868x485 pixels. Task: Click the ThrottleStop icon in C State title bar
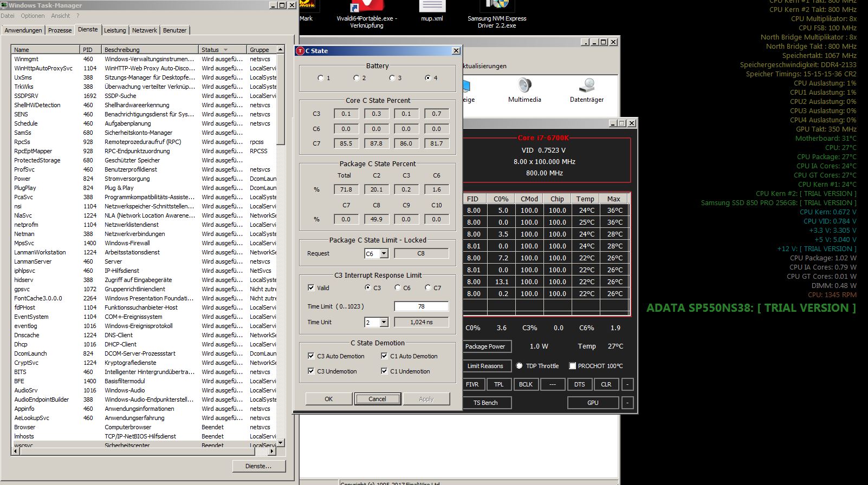pyautogui.click(x=300, y=51)
